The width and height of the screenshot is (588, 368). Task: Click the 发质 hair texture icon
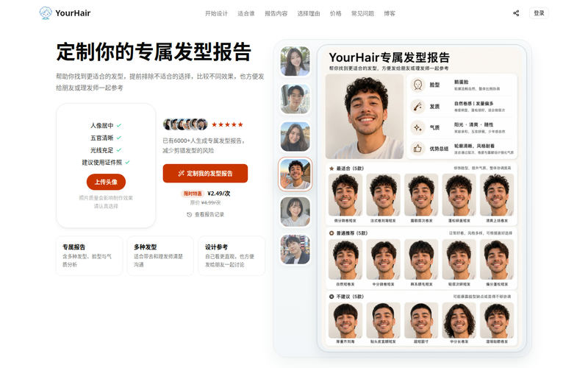pyautogui.click(x=417, y=106)
